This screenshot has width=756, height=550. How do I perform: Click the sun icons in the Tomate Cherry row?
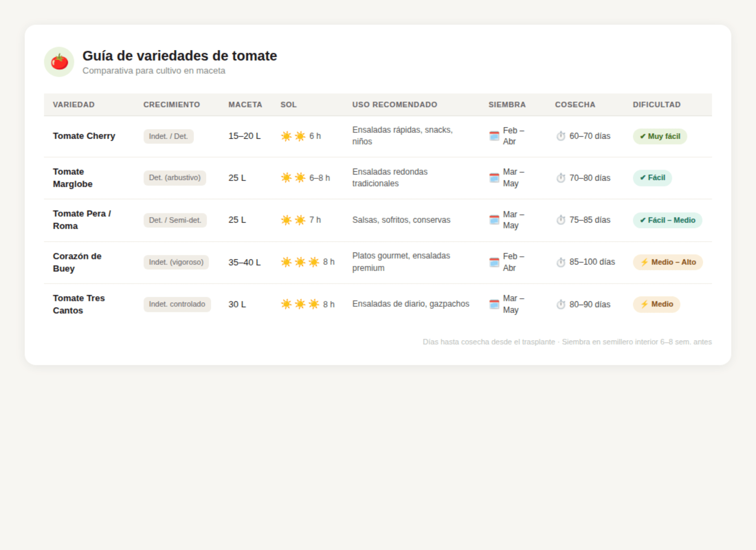pyautogui.click(x=293, y=136)
